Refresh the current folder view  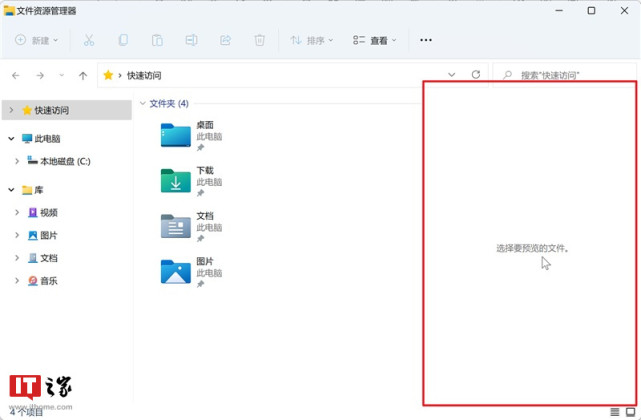[475, 75]
